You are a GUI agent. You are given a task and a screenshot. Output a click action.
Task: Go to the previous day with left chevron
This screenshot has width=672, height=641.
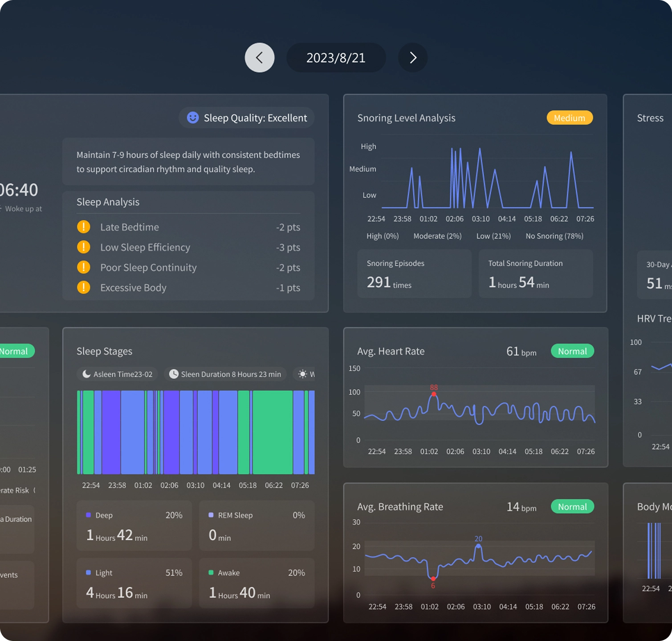pyautogui.click(x=260, y=57)
